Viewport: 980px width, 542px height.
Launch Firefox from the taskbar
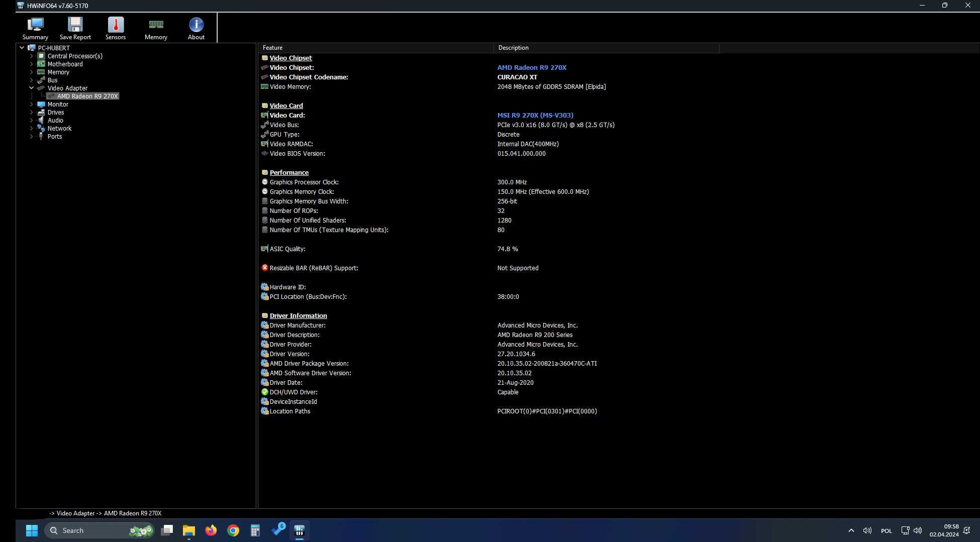click(211, 530)
